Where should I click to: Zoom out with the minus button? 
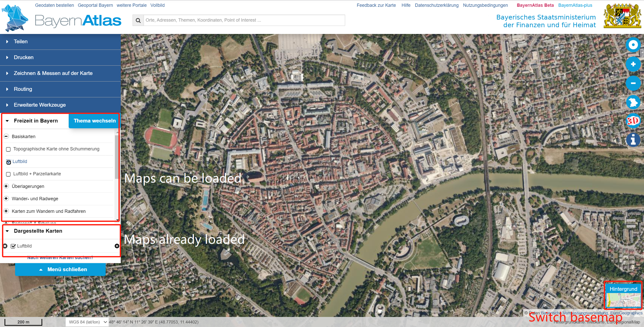[633, 83]
